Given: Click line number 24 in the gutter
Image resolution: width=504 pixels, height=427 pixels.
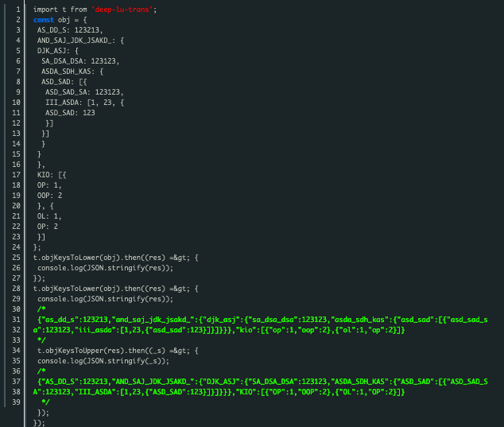Looking at the screenshot, I should pos(16,247).
